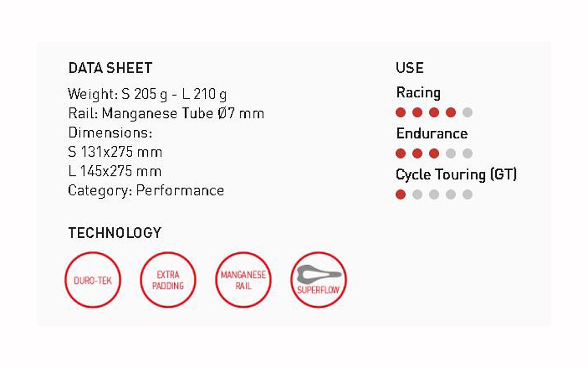The width and height of the screenshot is (588, 368).
Task: Click the SUPERFLOW saddle icon
Action: [319, 280]
